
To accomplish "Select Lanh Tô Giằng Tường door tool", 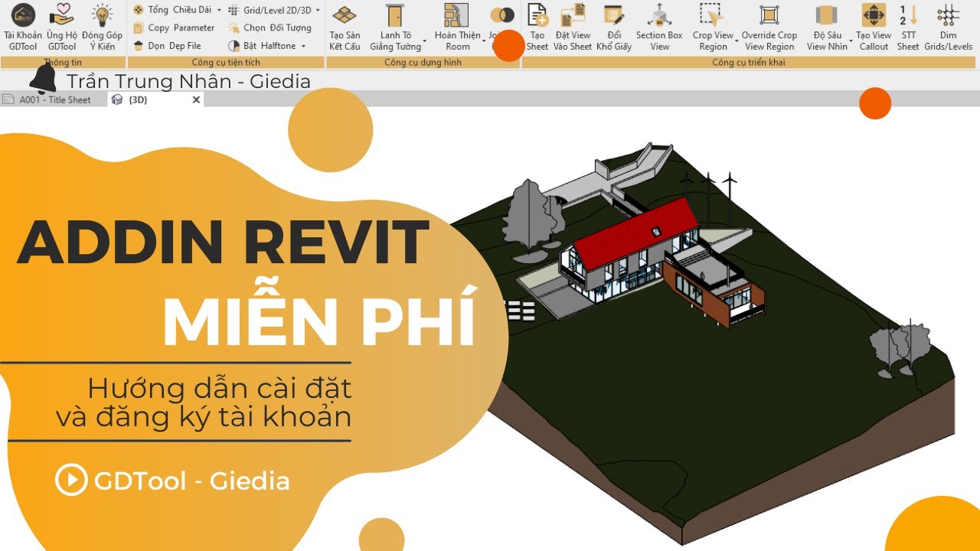I will 395,27.
